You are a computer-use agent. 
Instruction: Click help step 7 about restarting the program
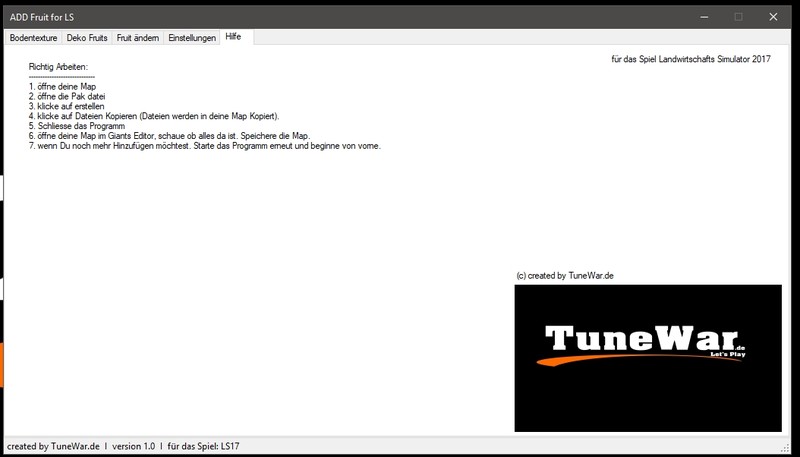(x=204, y=146)
